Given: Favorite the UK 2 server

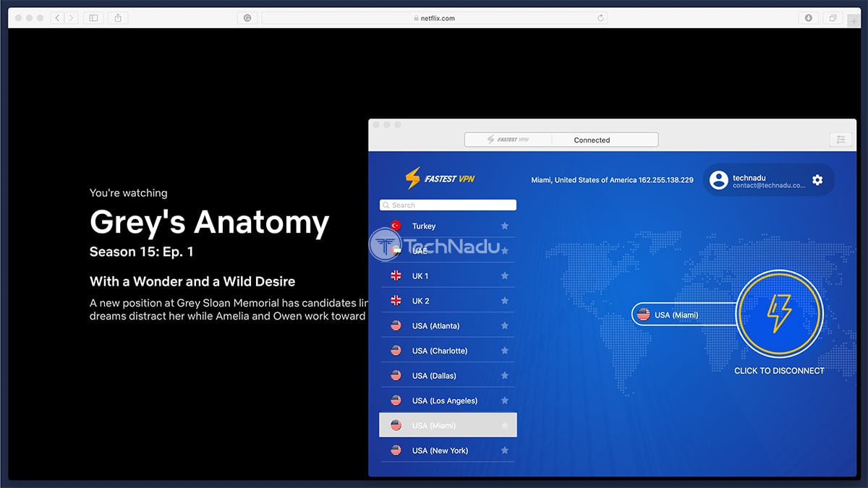Looking at the screenshot, I should (x=505, y=301).
